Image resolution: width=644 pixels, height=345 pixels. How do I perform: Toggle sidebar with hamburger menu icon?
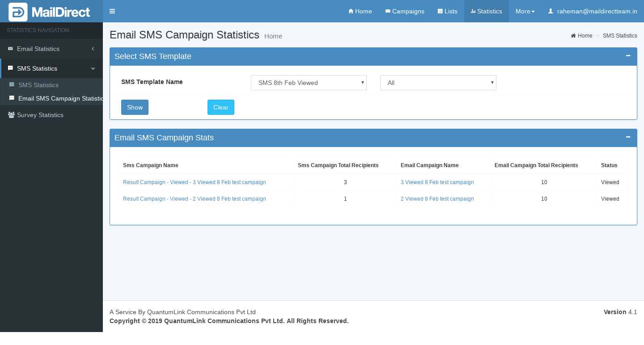click(112, 11)
